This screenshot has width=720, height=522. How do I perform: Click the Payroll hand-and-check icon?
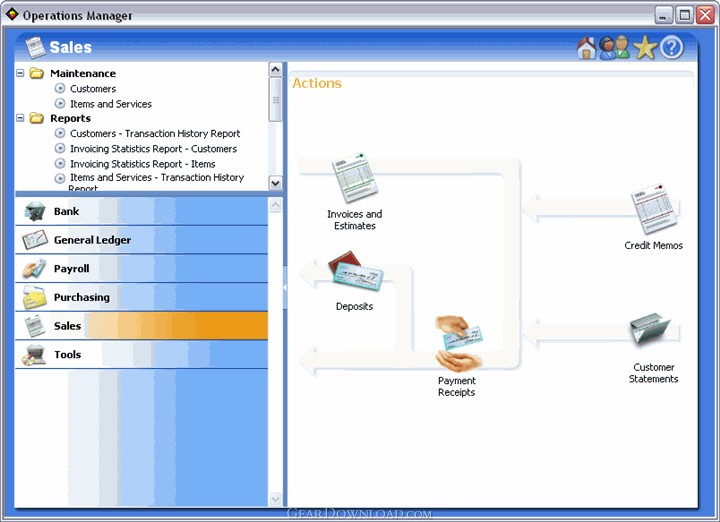click(x=35, y=269)
